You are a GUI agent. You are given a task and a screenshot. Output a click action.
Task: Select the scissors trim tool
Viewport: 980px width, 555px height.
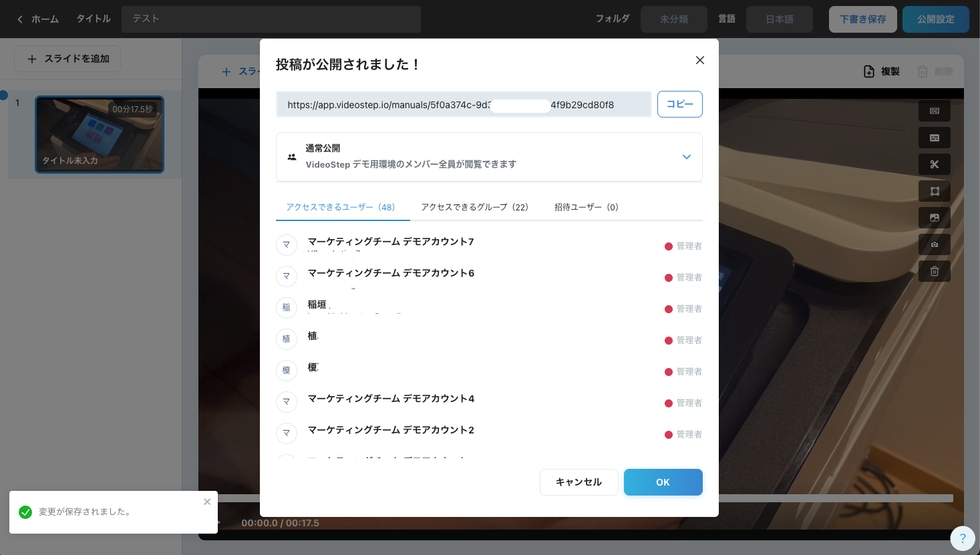pyautogui.click(x=934, y=164)
